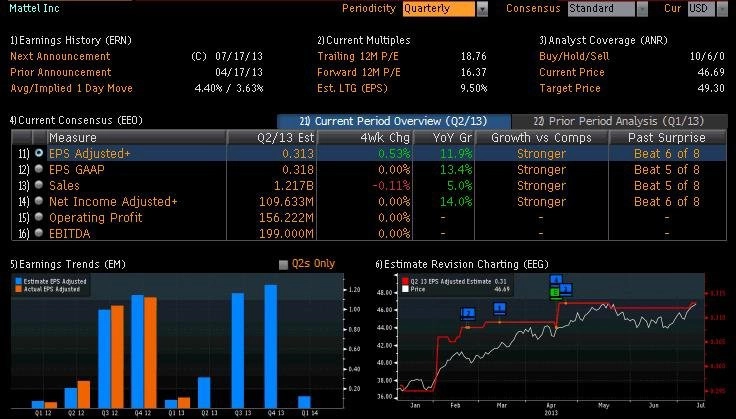736x419 pixels.
Task: Open Current Multiples section heading
Action: 364,40
